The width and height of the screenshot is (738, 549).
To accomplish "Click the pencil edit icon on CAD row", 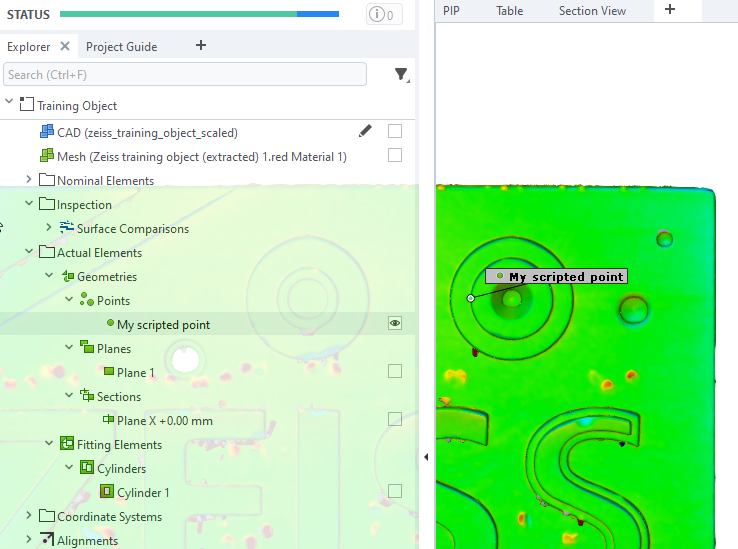I will point(365,131).
